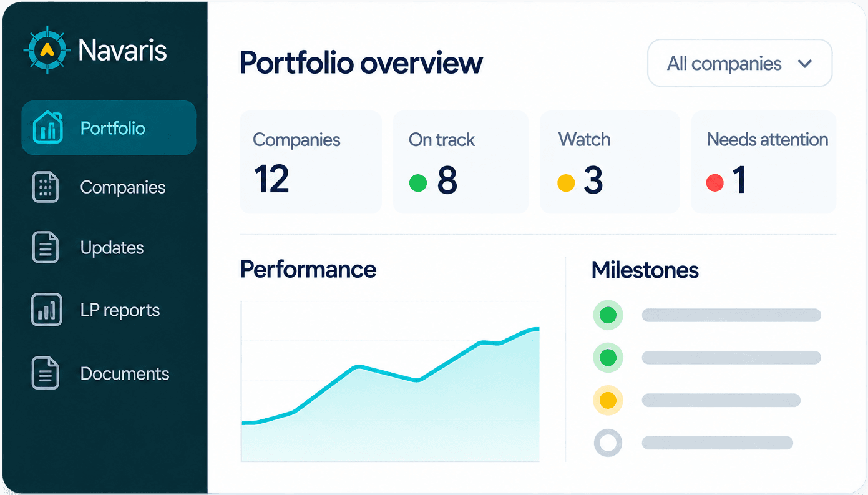Click the Watch count 3
868x495 pixels.
[593, 180]
